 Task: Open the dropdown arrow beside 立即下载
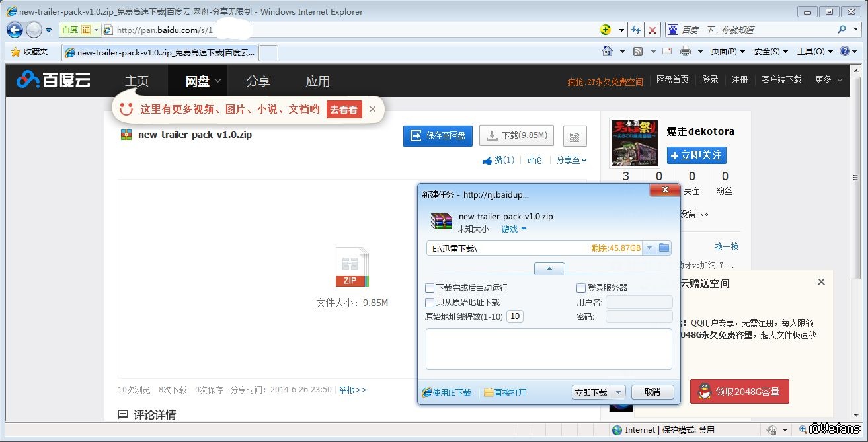coord(617,392)
